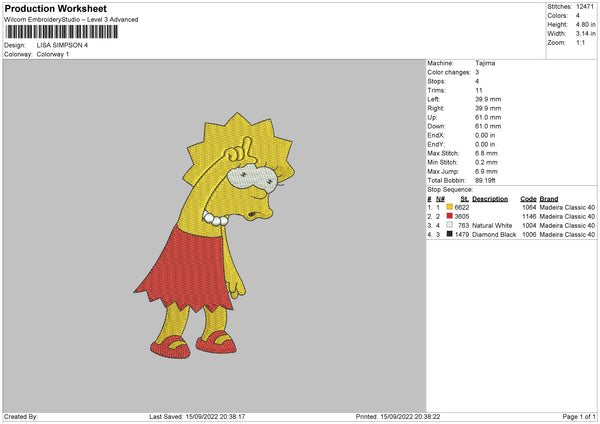This screenshot has height=424, width=600.
Task: Click the Height value '4.80 in'
Action: 585,24
